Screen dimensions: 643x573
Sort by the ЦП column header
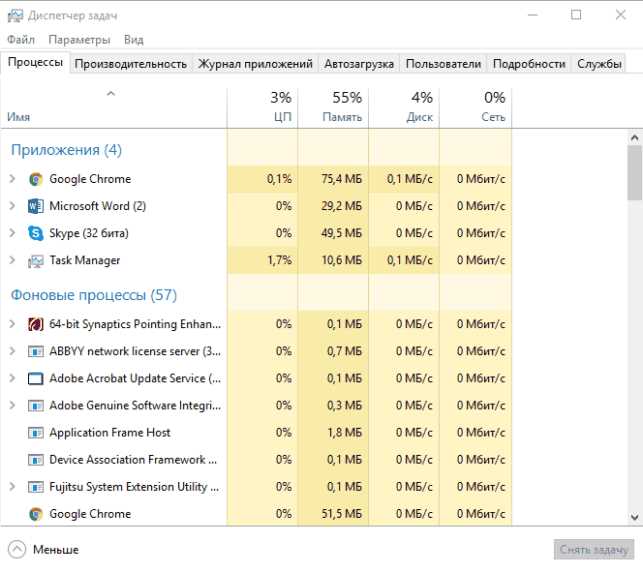[x=263, y=107]
